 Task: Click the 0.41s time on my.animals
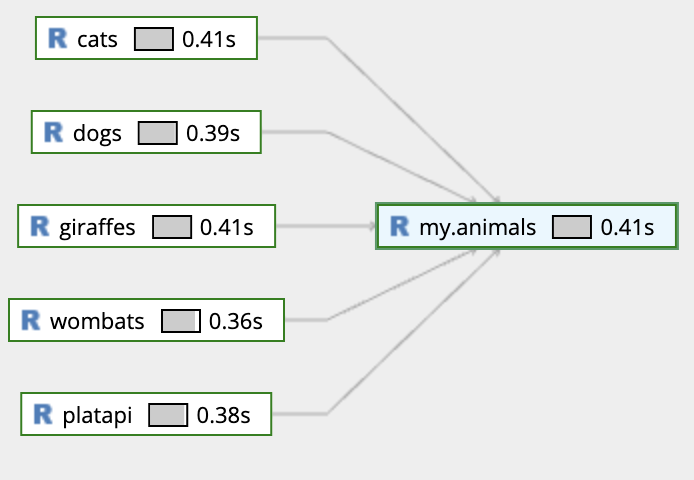coord(627,228)
